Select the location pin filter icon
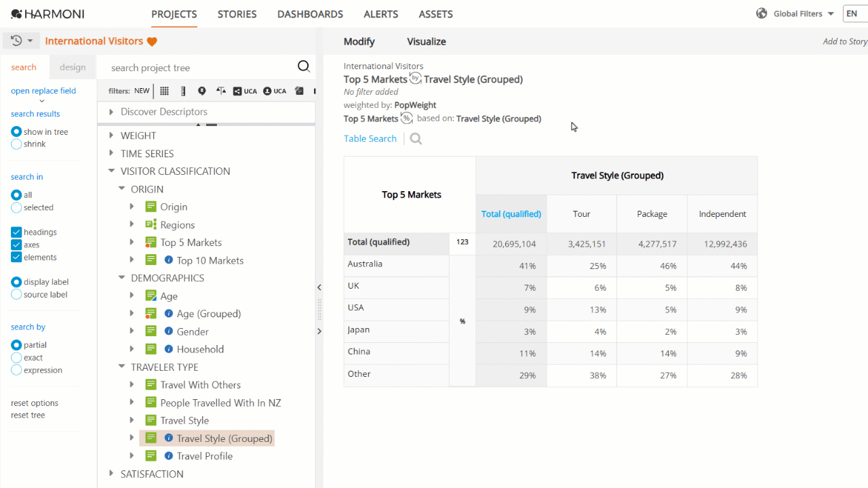This screenshot has height=488, width=868. tap(201, 91)
